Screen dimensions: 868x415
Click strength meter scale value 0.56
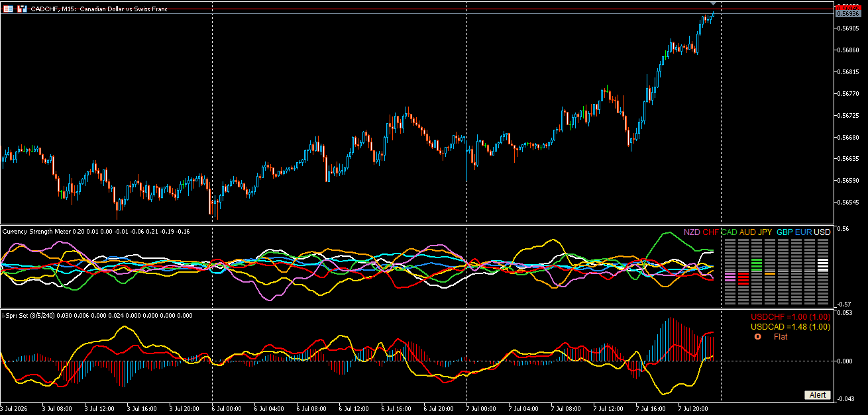843,229
